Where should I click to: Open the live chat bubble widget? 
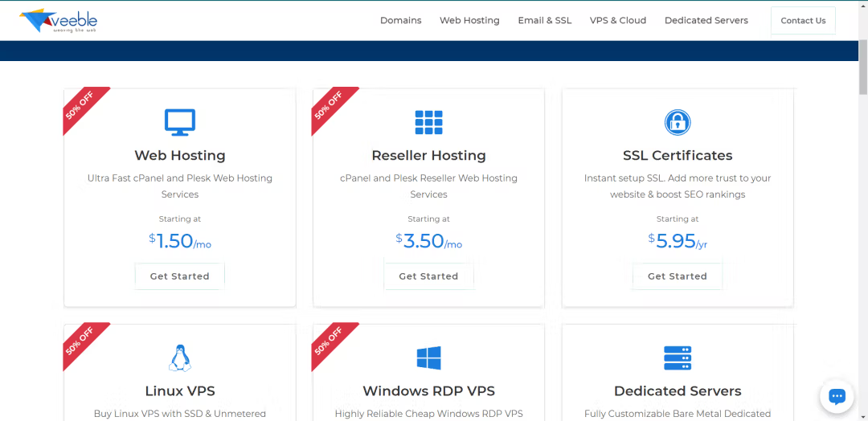click(837, 396)
